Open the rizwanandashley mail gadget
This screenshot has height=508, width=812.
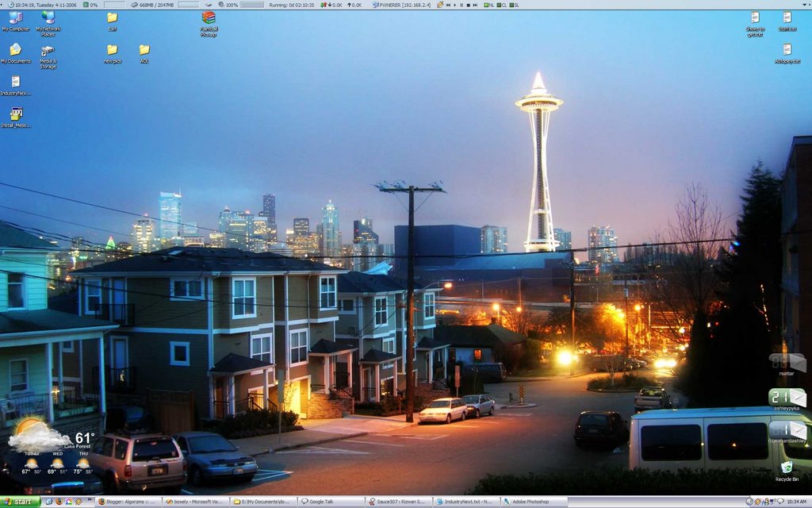pos(787,431)
